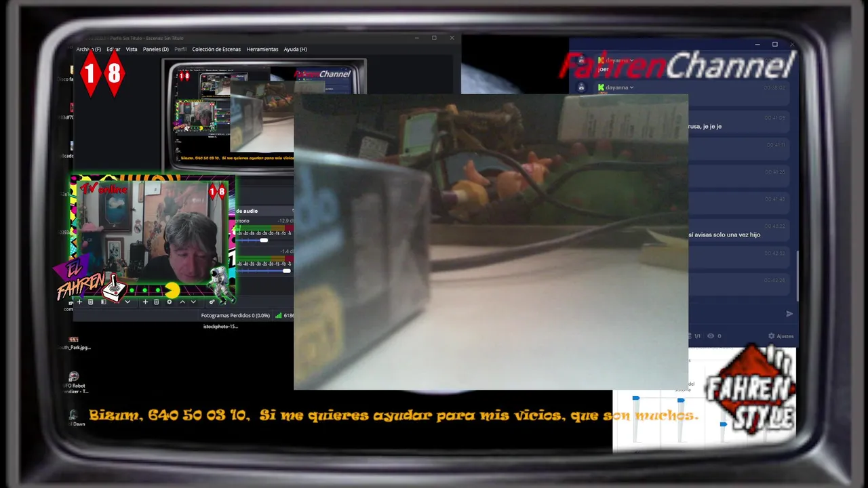Open audio mixer advanced settings gears icon

pyautogui.click(x=212, y=302)
